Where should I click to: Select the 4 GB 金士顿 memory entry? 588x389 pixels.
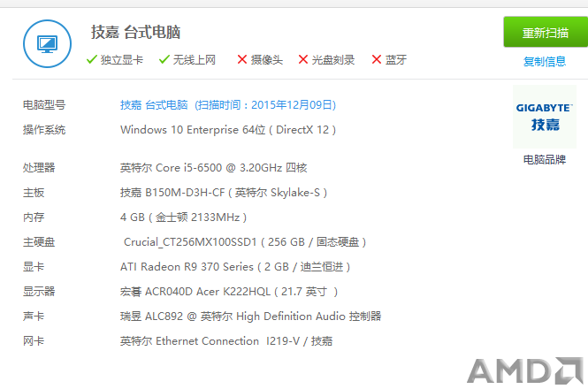(x=183, y=217)
